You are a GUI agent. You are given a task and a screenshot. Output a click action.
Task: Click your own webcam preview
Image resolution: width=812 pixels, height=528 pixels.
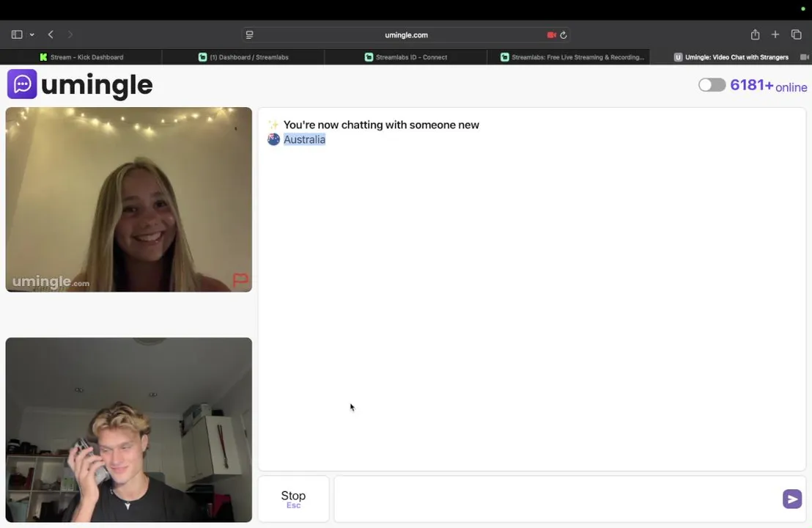129,430
